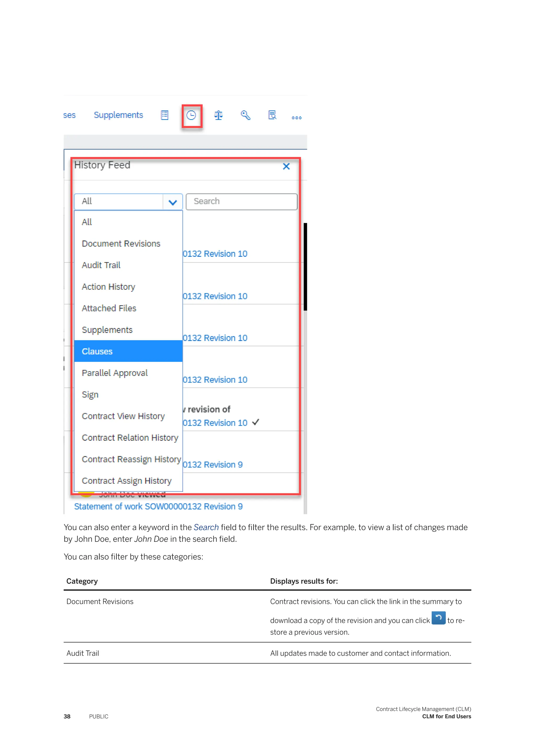Open Statement of work SOW00000132 Revision 9 link
The height and width of the screenshot is (756, 535).
(158, 506)
